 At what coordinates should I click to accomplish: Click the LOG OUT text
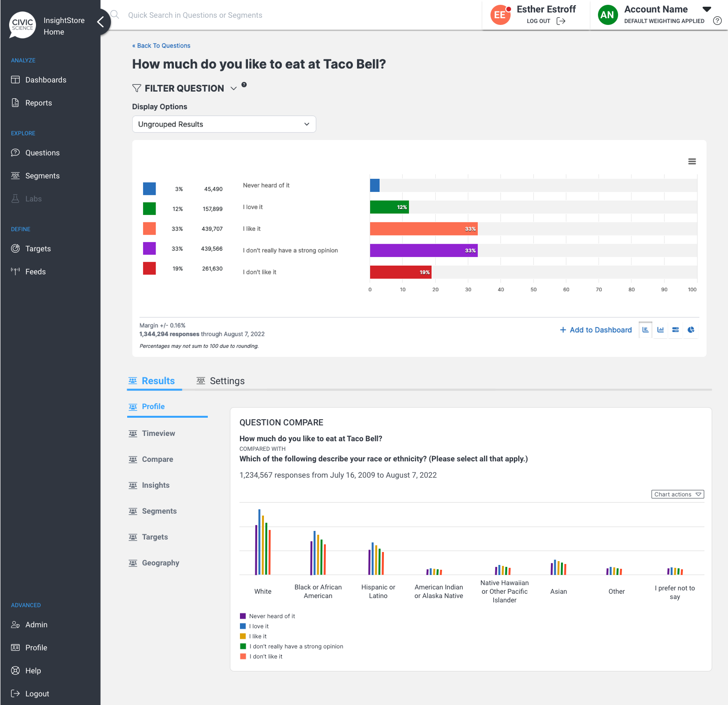coord(538,21)
